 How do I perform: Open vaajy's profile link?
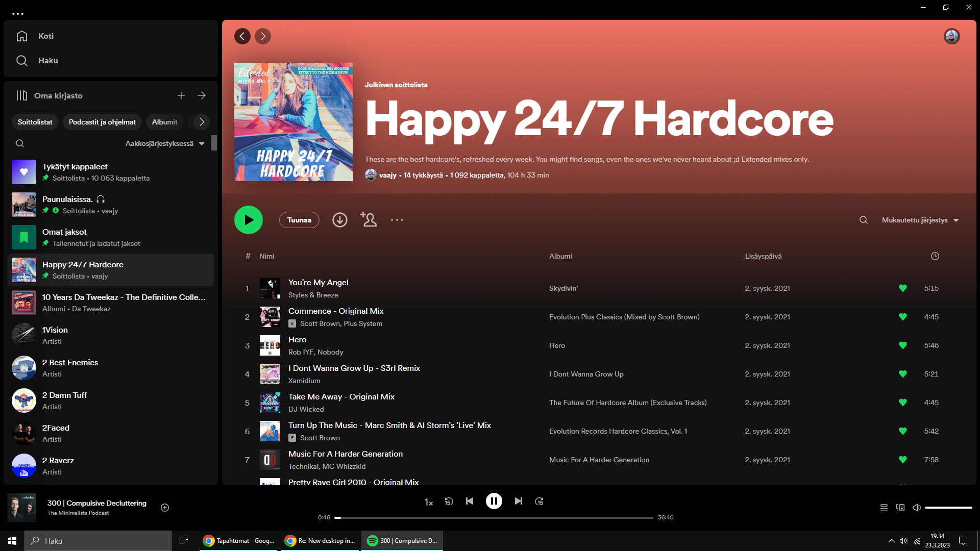(387, 175)
